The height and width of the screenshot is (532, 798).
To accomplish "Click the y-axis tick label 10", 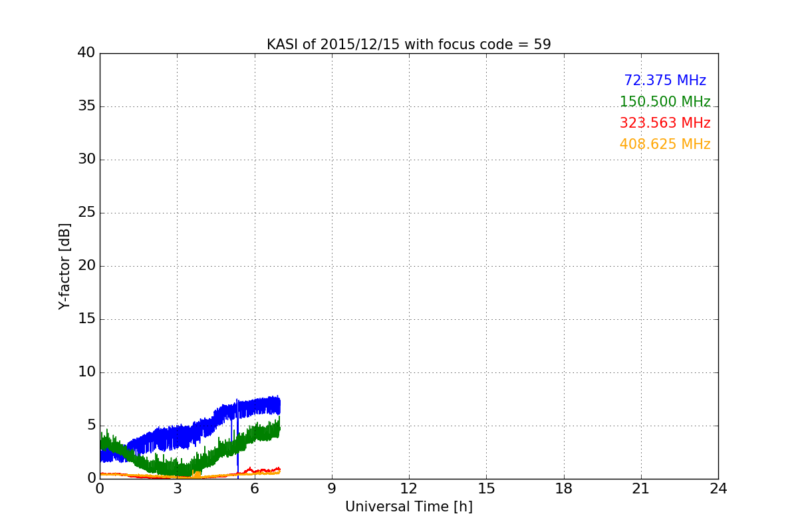I will (86, 372).
